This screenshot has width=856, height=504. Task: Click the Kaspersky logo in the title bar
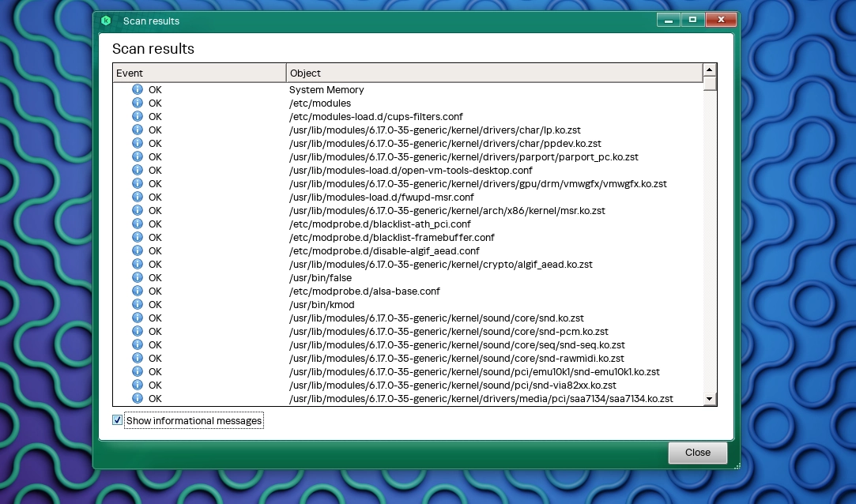click(x=106, y=21)
